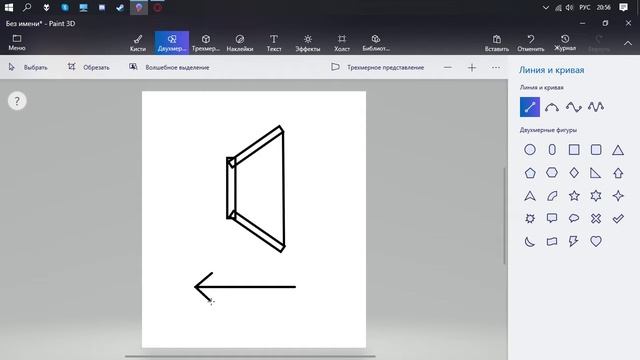Select the four-point curve tool
Screen dimensions: 640x360
click(x=596, y=107)
